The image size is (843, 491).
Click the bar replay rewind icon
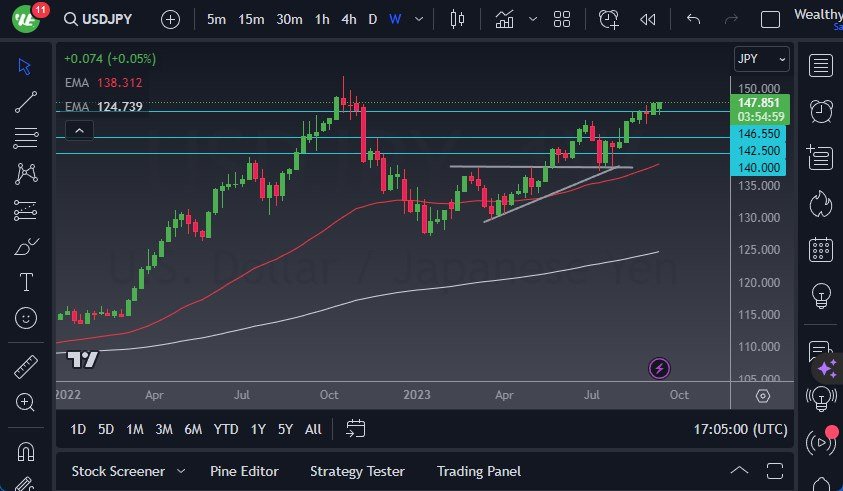click(647, 19)
